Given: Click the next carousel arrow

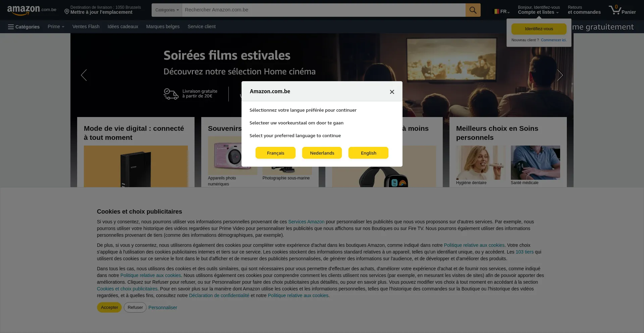Looking at the screenshot, I should click(x=560, y=75).
